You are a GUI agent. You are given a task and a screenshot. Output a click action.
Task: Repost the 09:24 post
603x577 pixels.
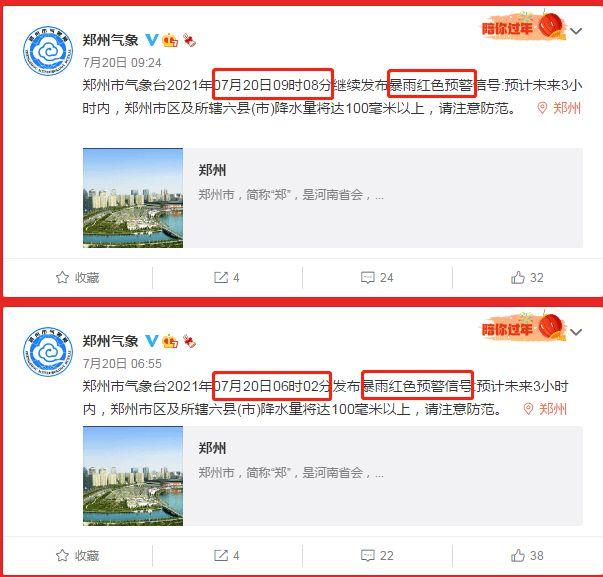[227, 277]
